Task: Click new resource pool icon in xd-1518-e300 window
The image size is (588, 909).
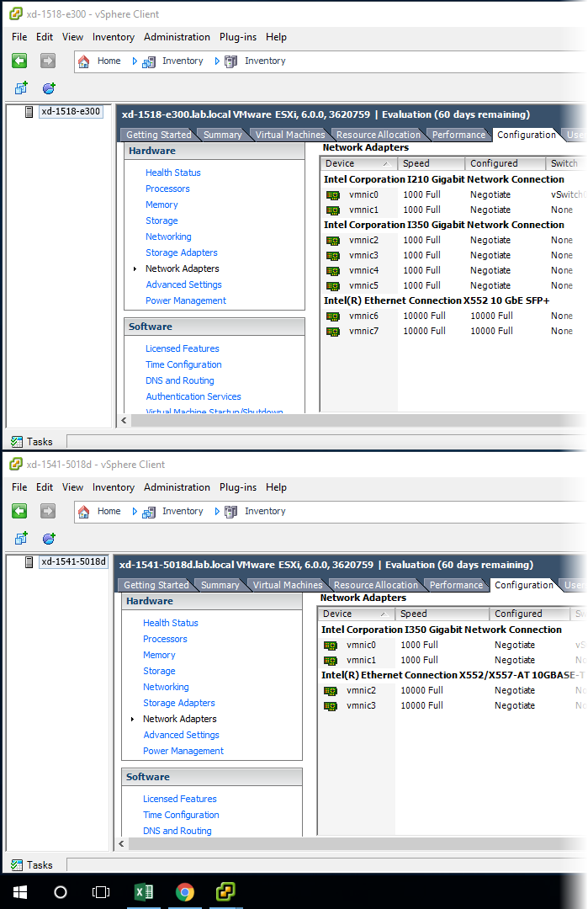Action: [x=50, y=88]
